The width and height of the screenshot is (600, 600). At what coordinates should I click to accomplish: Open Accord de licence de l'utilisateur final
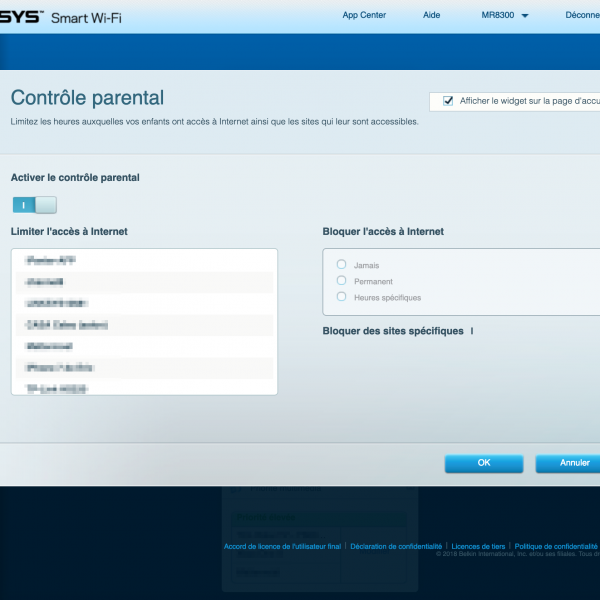[282, 547]
